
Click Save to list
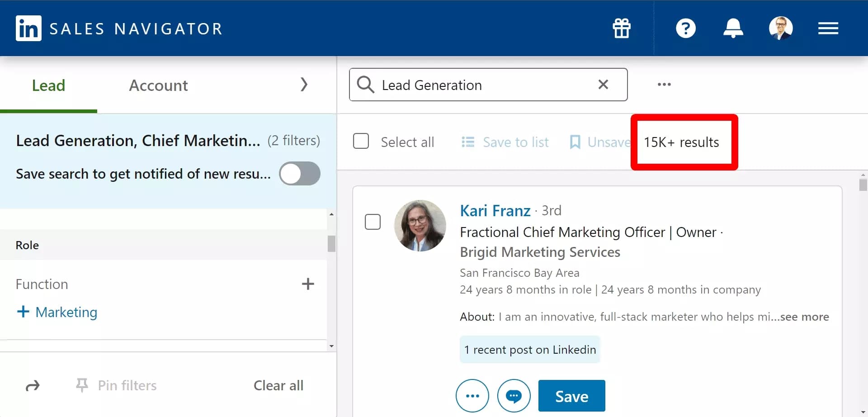(x=505, y=142)
